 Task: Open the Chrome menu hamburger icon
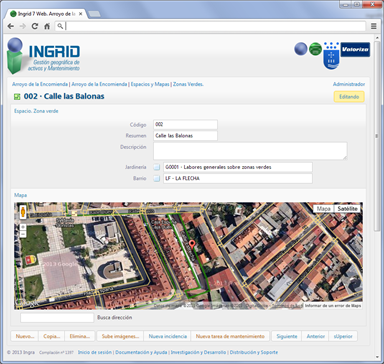click(x=374, y=26)
